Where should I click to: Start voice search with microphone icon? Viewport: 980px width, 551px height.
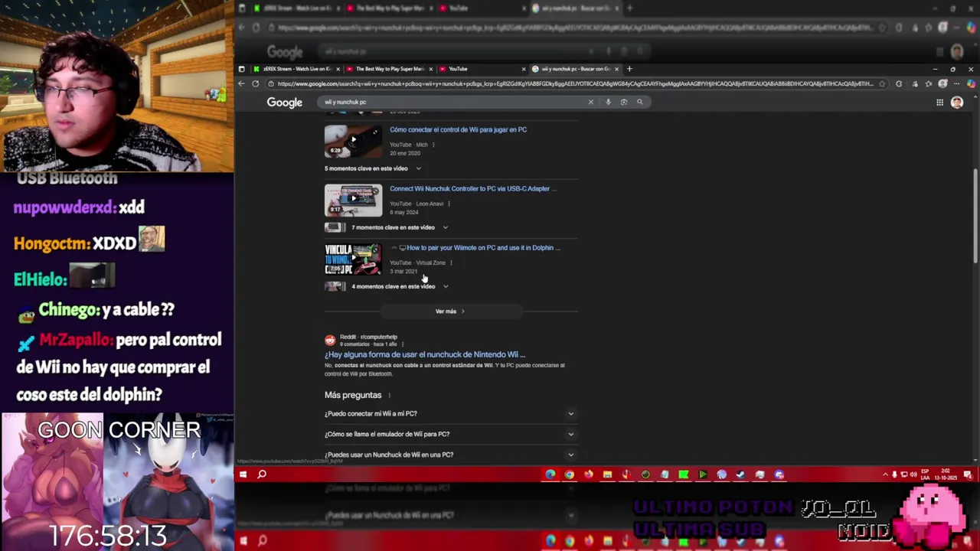point(608,102)
